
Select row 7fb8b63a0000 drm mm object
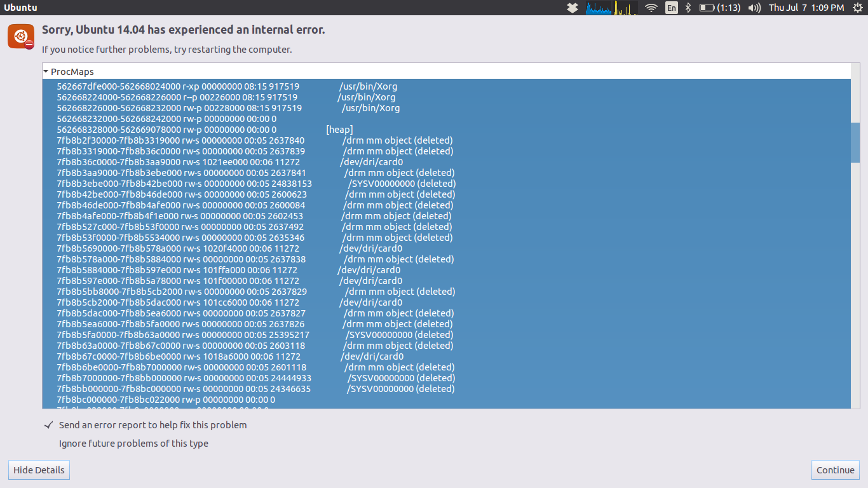point(446,346)
